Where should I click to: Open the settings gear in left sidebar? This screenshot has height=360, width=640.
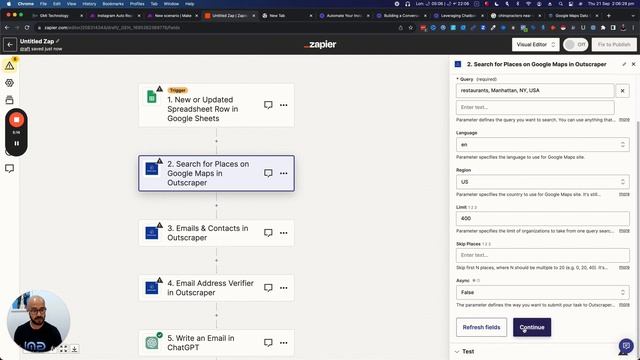pyautogui.click(x=9, y=83)
